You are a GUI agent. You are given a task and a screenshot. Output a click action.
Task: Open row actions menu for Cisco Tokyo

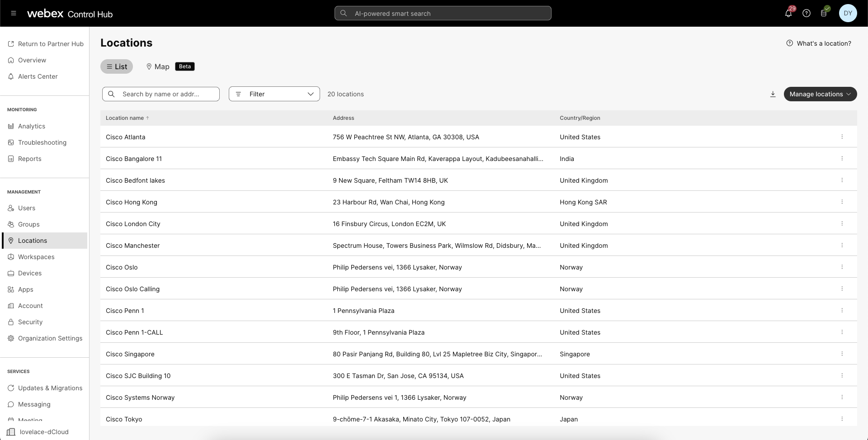[x=842, y=419]
